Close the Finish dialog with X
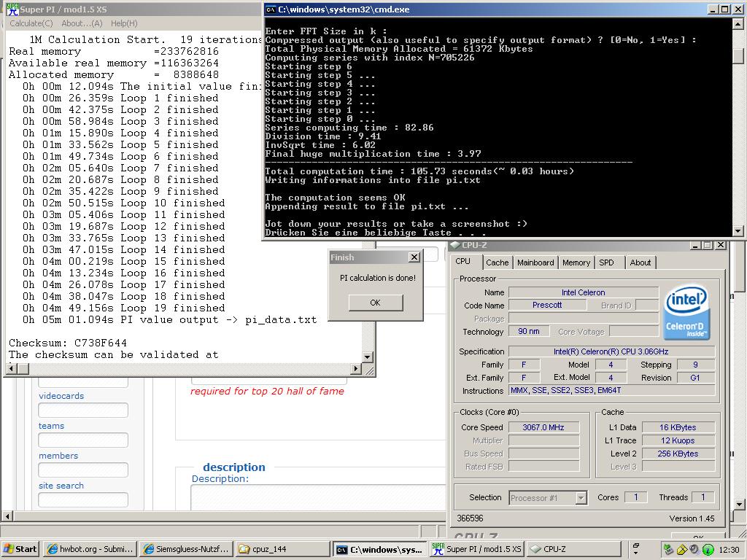 (414, 257)
